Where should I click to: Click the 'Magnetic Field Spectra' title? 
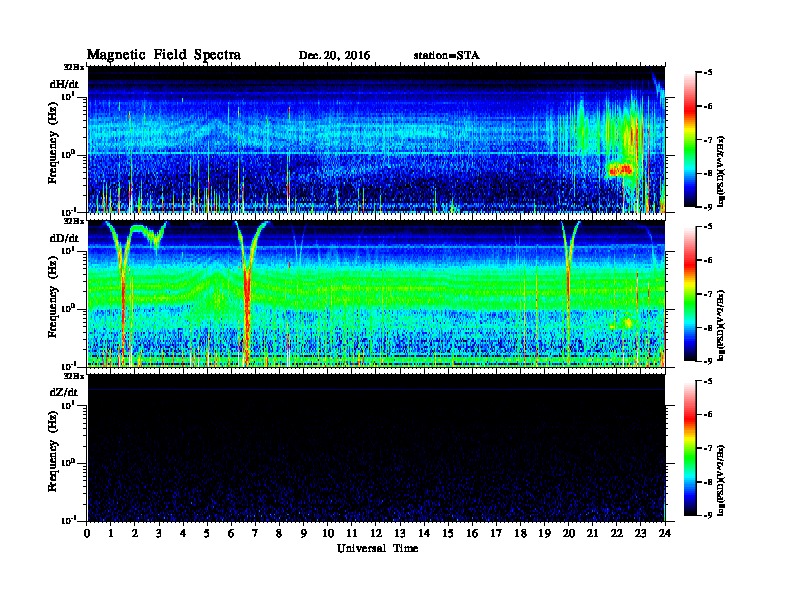coord(164,55)
